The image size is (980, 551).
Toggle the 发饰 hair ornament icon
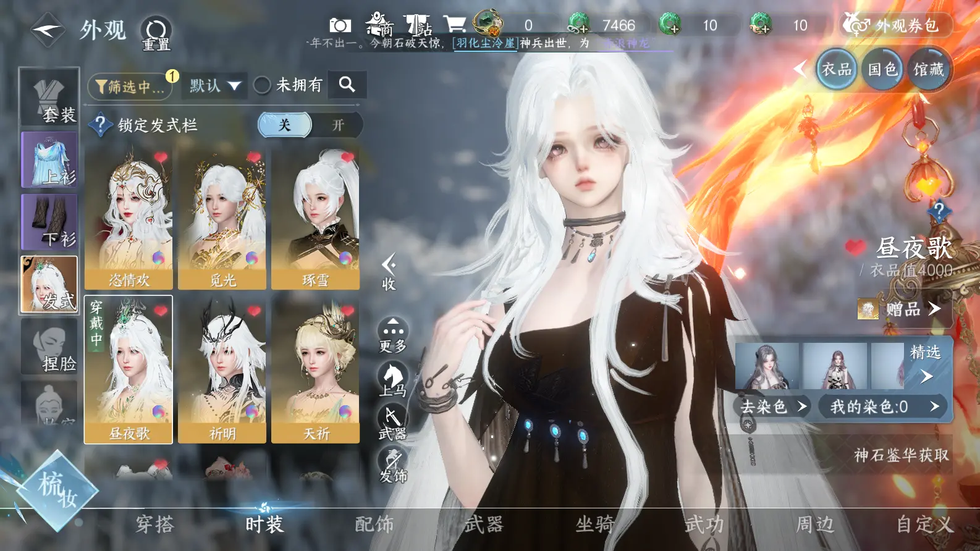393,466
